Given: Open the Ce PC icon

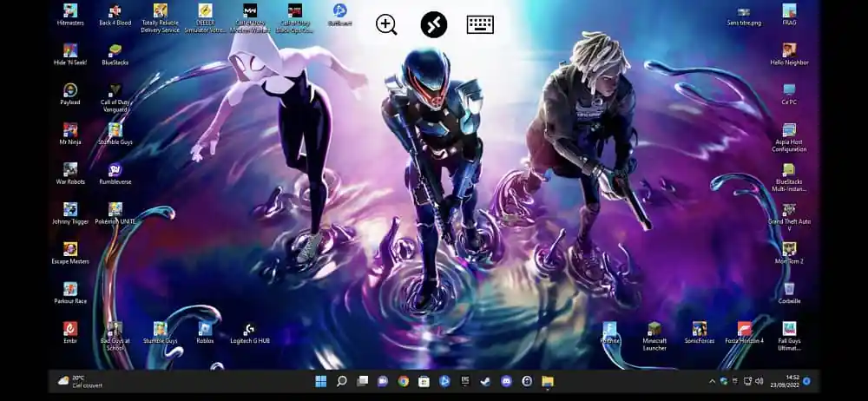Looking at the screenshot, I should click(x=789, y=94).
